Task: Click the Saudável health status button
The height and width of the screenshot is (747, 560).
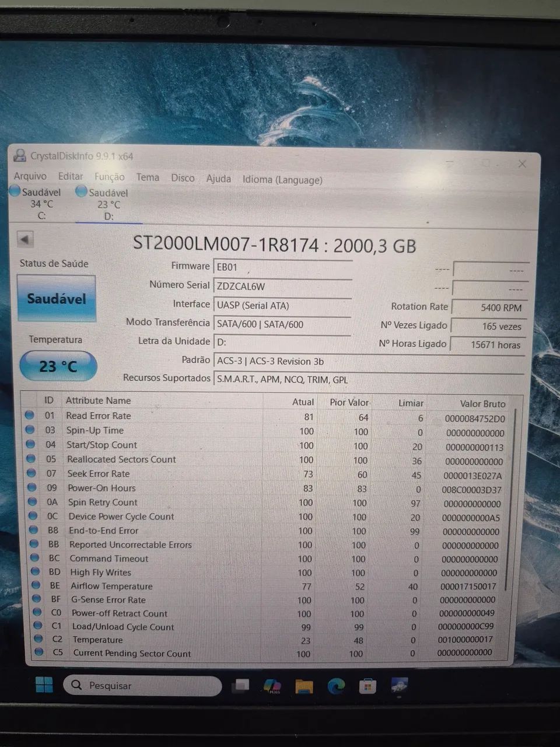Action: click(56, 298)
